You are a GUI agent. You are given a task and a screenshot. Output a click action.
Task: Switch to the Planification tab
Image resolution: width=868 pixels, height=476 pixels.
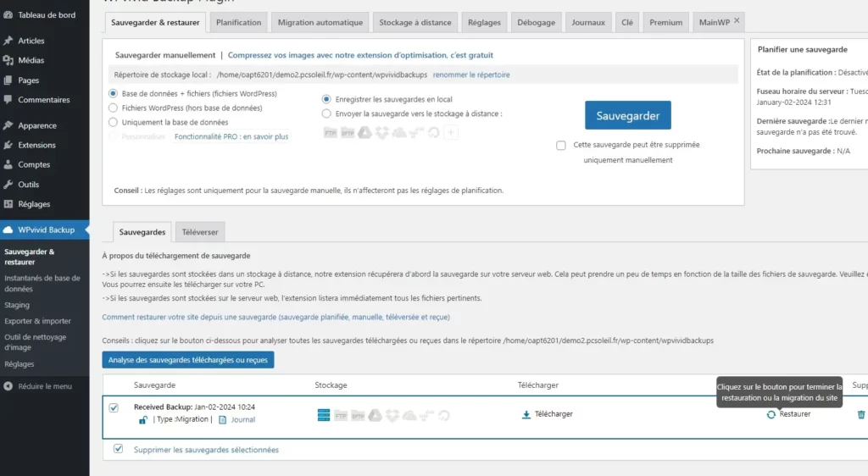click(x=238, y=22)
